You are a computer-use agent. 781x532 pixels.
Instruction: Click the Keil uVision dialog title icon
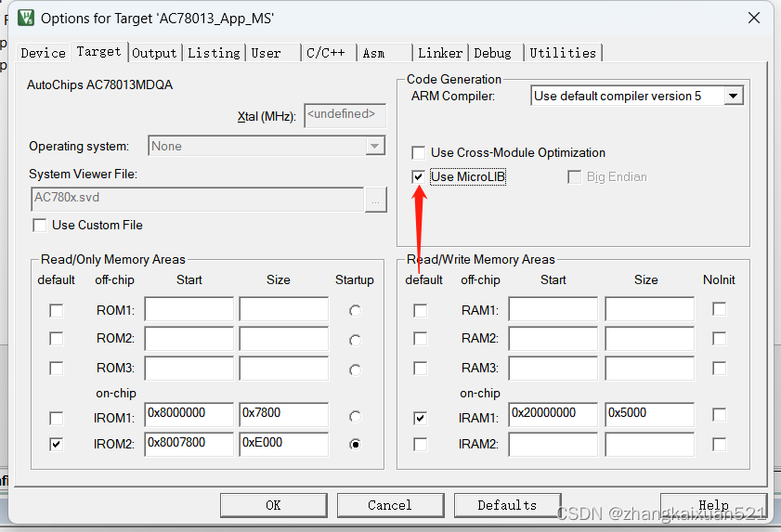(26, 18)
